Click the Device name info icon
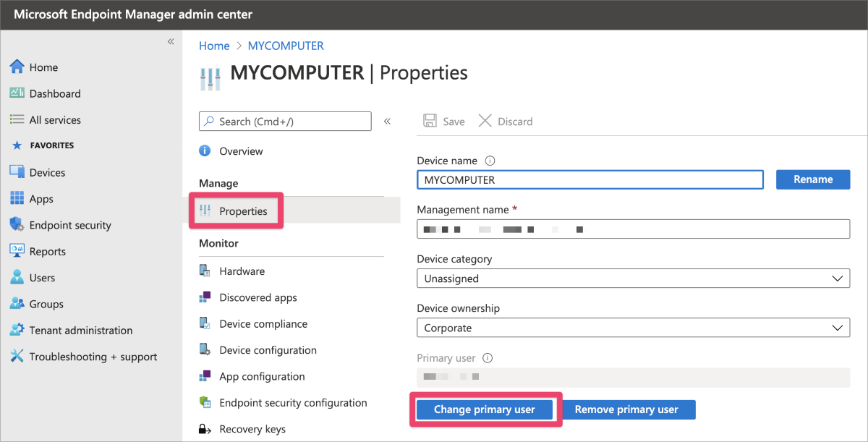The height and width of the screenshot is (442, 868). [x=490, y=161]
